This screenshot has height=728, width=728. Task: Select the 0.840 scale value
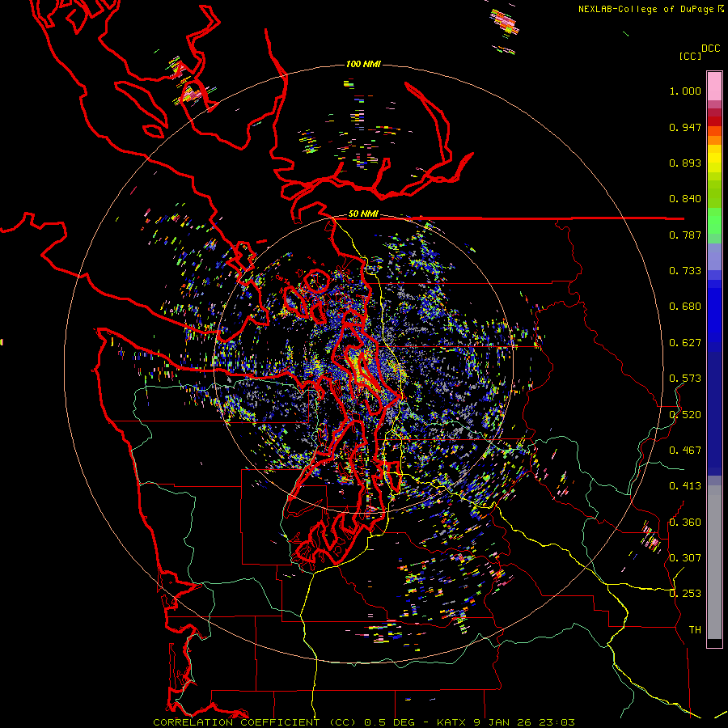point(685,199)
